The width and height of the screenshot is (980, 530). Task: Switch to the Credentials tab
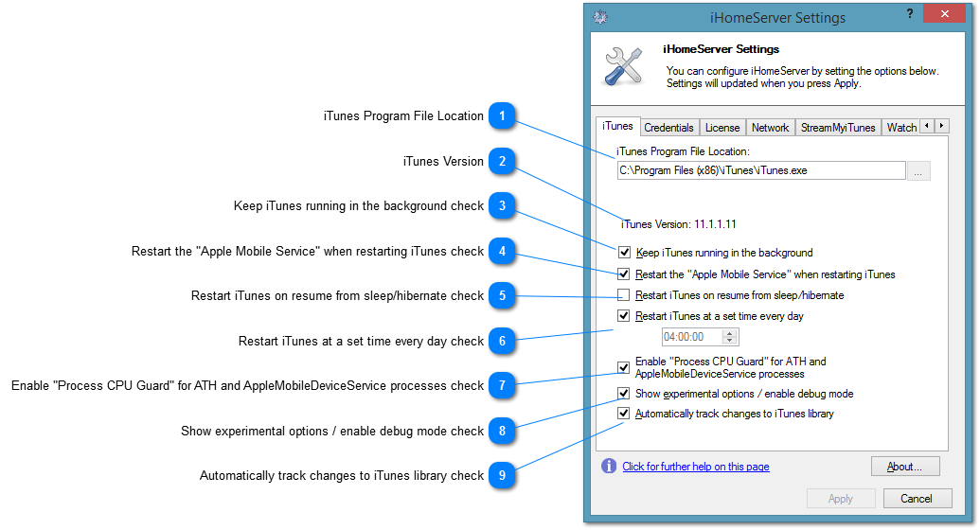pyautogui.click(x=668, y=128)
